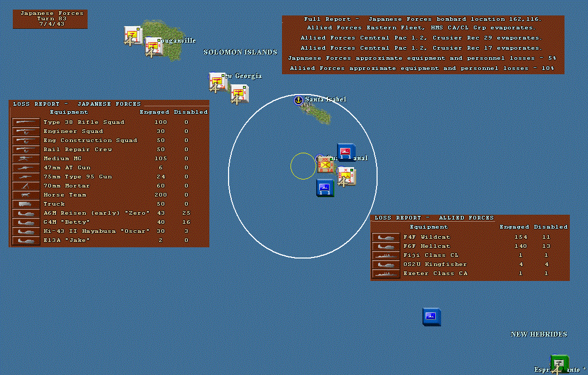Click the Type 38 Rifle Squad equipment icon
The width and height of the screenshot is (588, 375).
[26, 122]
